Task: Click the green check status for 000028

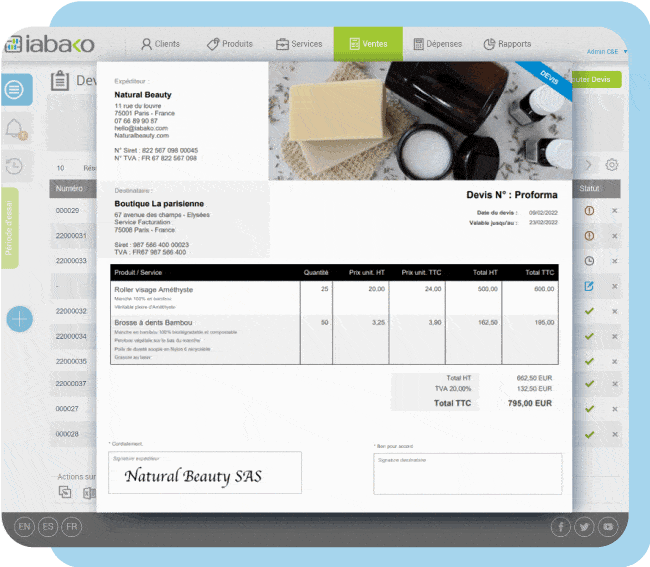Action: point(589,435)
